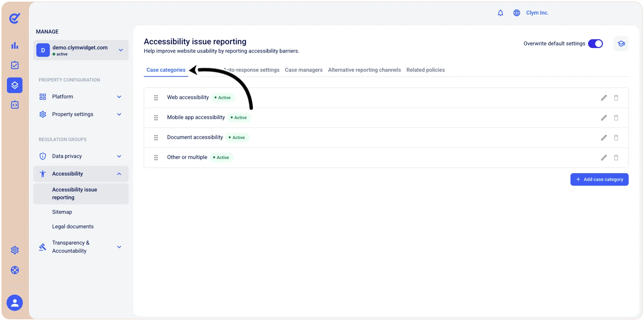Toggle Overwrite default settings switch
644x321 pixels.
pyautogui.click(x=595, y=44)
